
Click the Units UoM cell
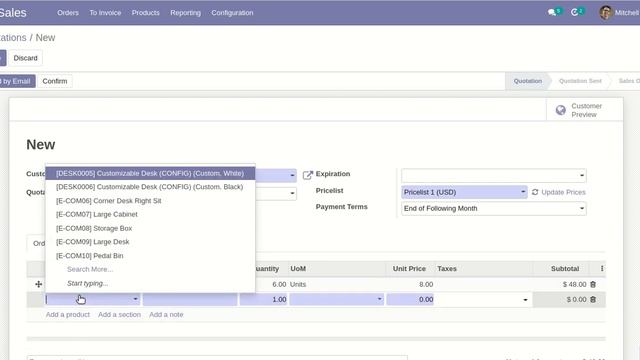point(298,284)
